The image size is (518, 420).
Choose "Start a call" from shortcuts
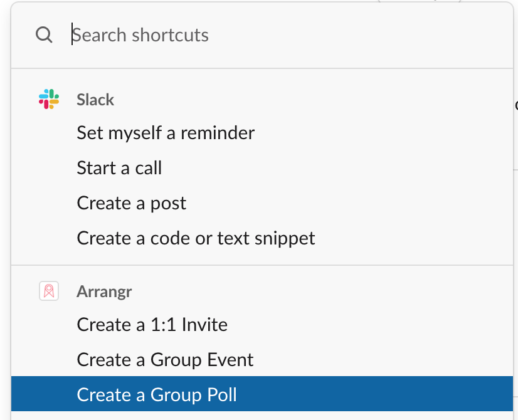pos(119,168)
